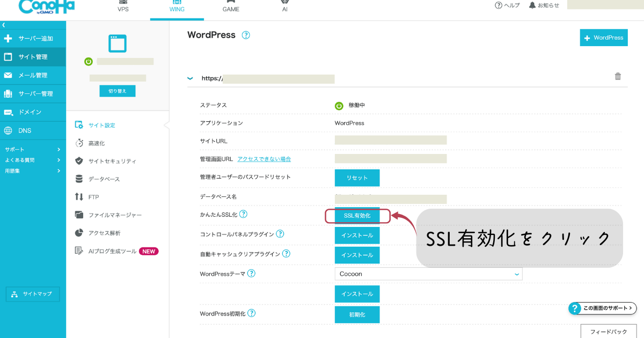Click the フィードバック button
The height and width of the screenshot is (338, 644).
609,331
